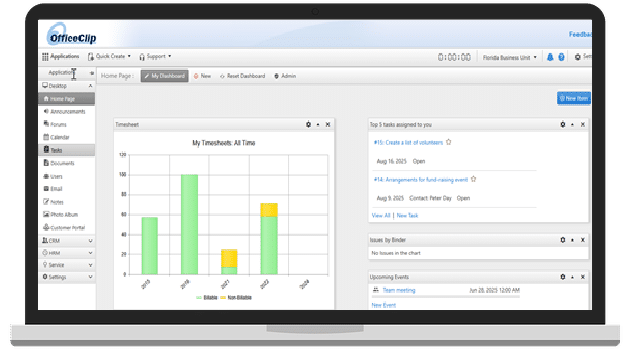Click the timer display 0:00:00

click(x=454, y=58)
